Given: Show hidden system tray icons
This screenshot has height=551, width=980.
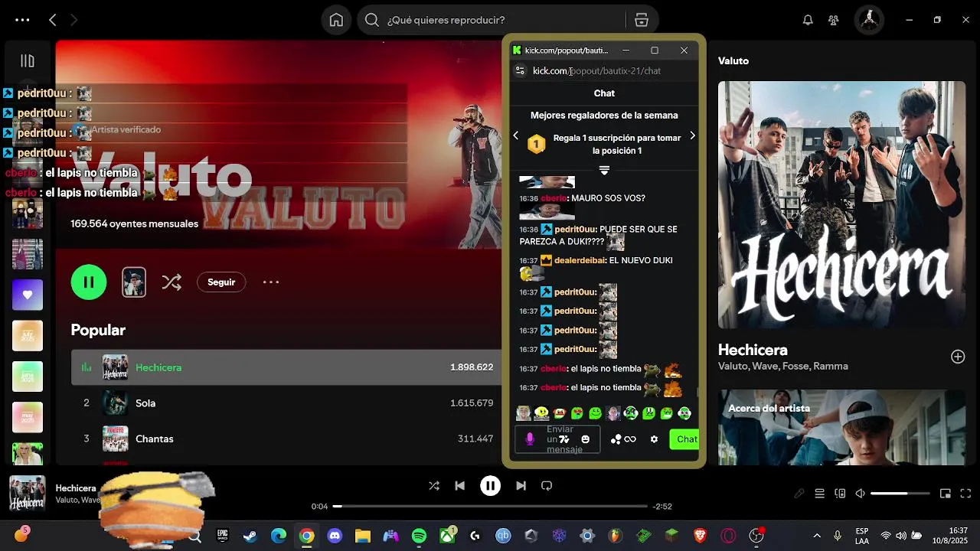Looking at the screenshot, I should click(816, 536).
